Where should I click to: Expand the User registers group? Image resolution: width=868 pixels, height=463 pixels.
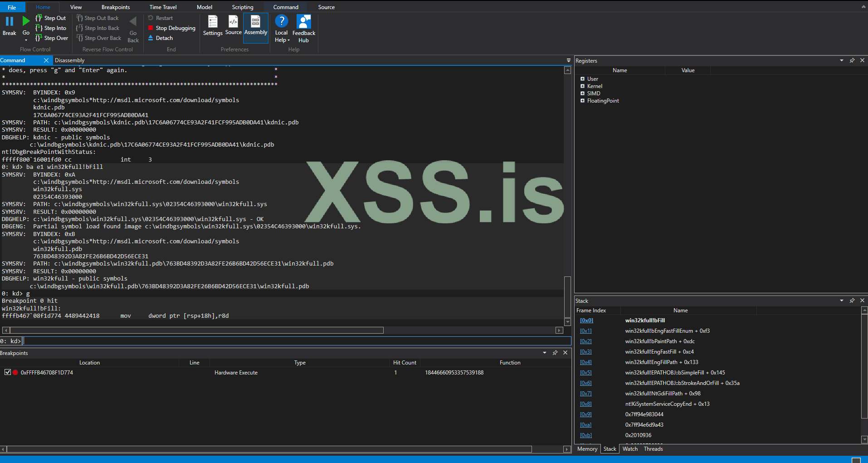(582, 79)
